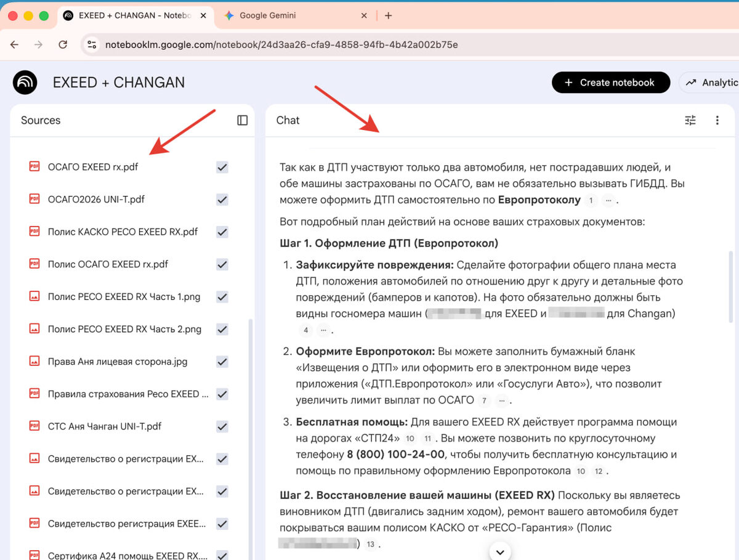Uncheck ОСАГО2026 UNI-T.pdf source
Viewport: 739px width, 560px height.
tap(222, 200)
